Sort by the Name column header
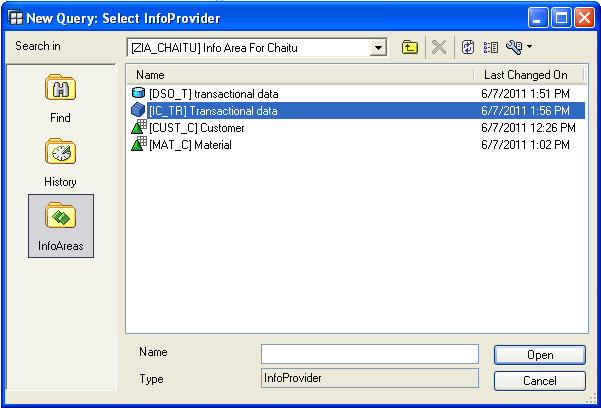The width and height of the screenshot is (601, 408). pyautogui.click(x=300, y=75)
